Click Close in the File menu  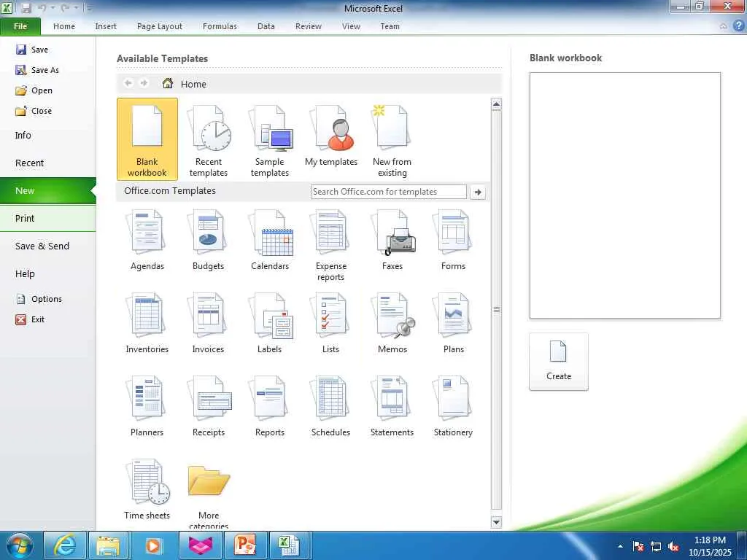coord(34,111)
